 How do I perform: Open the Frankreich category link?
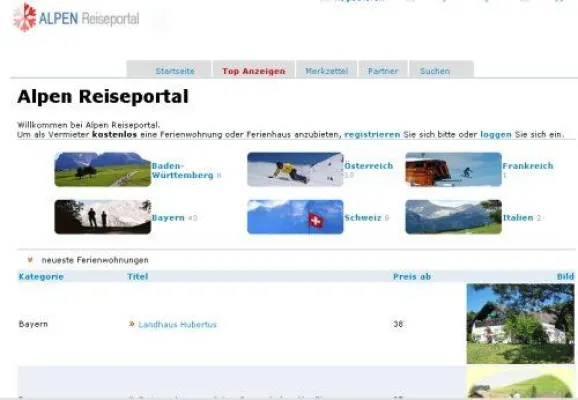(528, 166)
